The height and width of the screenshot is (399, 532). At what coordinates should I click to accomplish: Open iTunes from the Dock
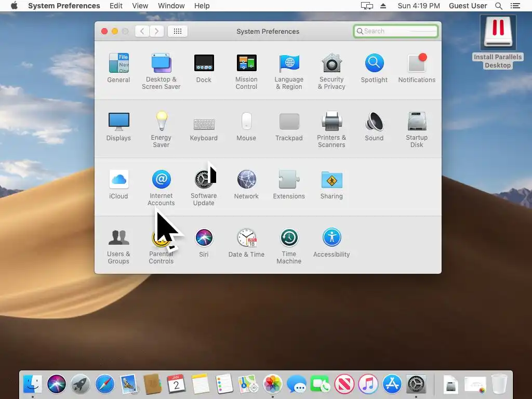[368, 384]
